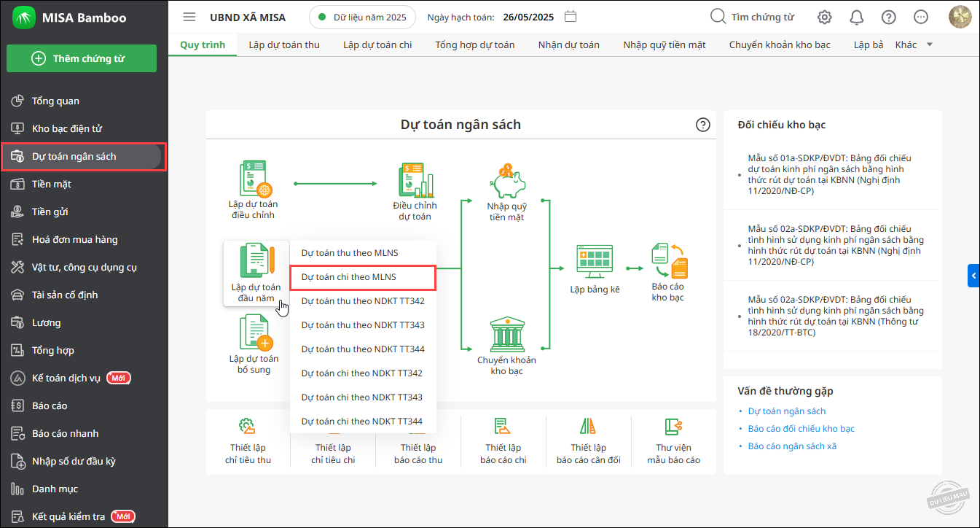Image resolution: width=980 pixels, height=528 pixels.
Task: Expand the Khác tabs dropdown
Action: point(914,44)
